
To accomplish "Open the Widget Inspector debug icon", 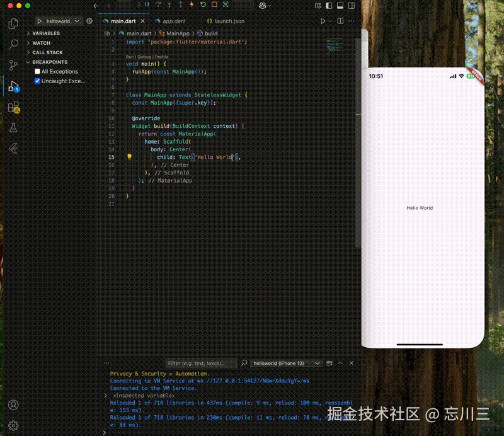I will [226, 4].
